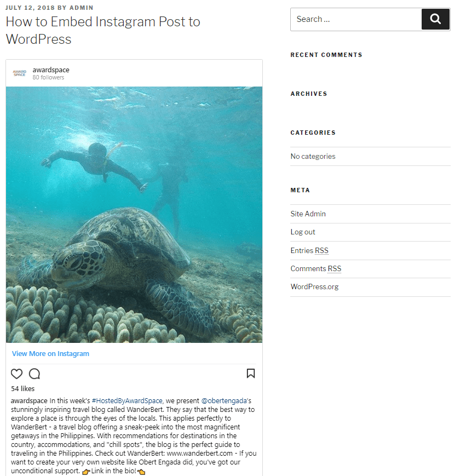Open the Comments RSS feed
The width and height of the screenshot is (466, 476).
pyautogui.click(x=316, y=268)
